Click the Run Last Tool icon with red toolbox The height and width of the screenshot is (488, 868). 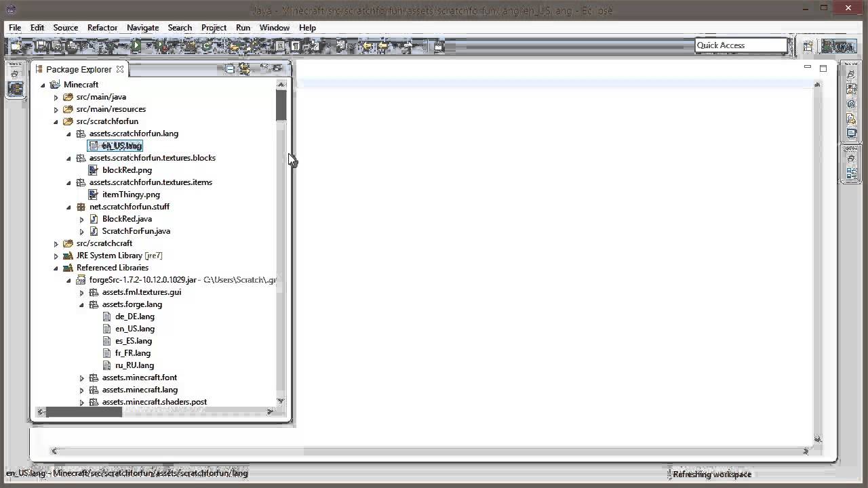[163, 46]
